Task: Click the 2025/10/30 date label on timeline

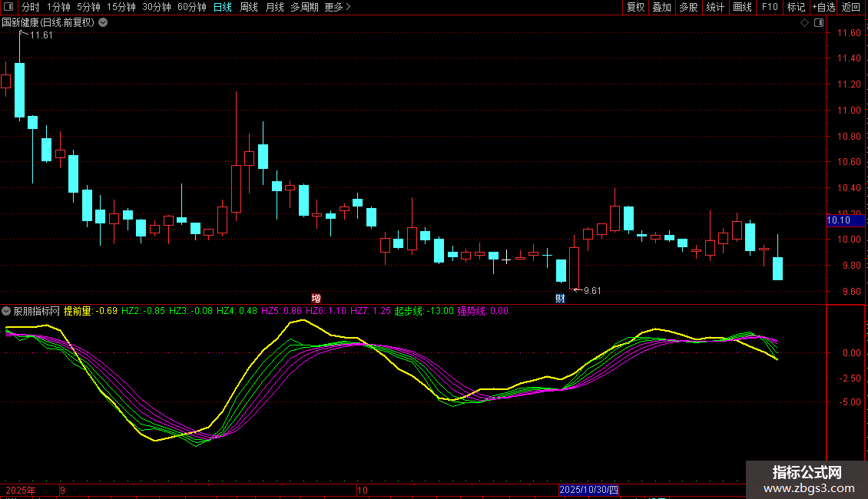Action: (588, 490)
